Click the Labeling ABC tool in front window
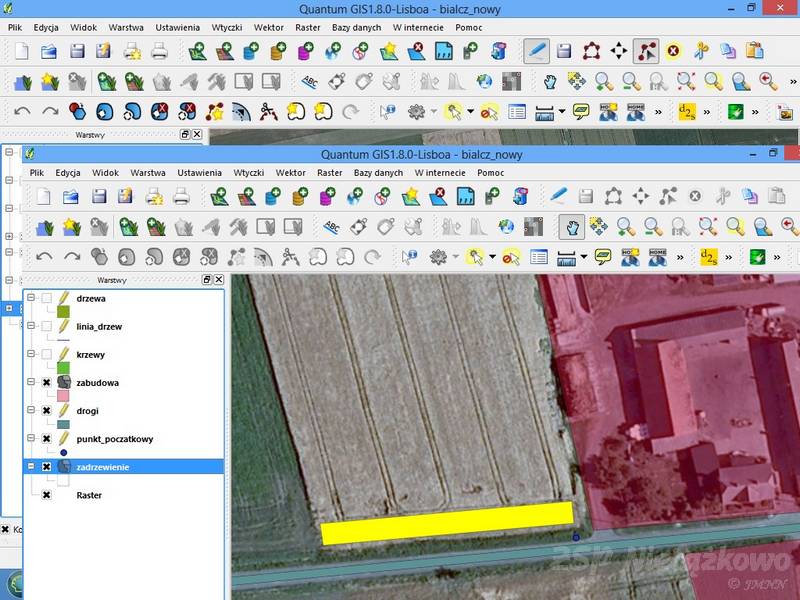The image size is (800, 600). 332,227
